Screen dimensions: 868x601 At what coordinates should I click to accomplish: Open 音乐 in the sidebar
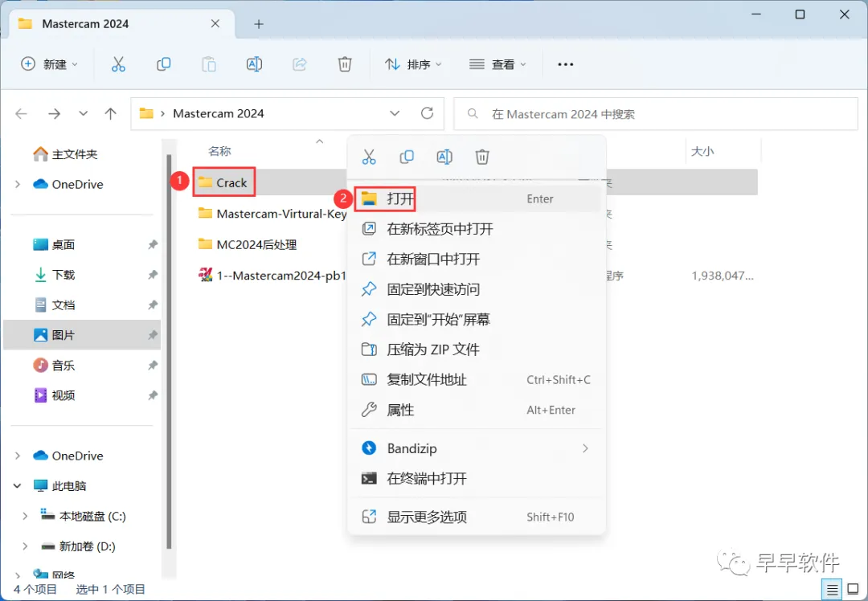(55, 366)
